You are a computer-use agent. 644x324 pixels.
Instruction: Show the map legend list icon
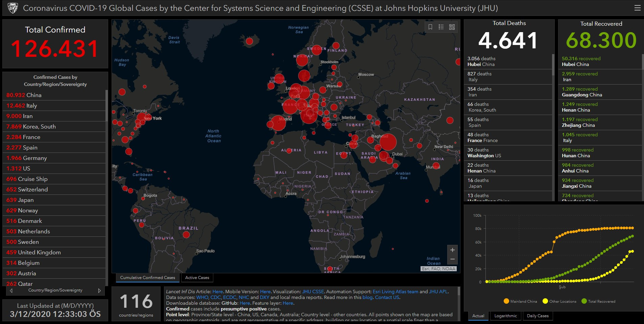[x=441, y=27]
